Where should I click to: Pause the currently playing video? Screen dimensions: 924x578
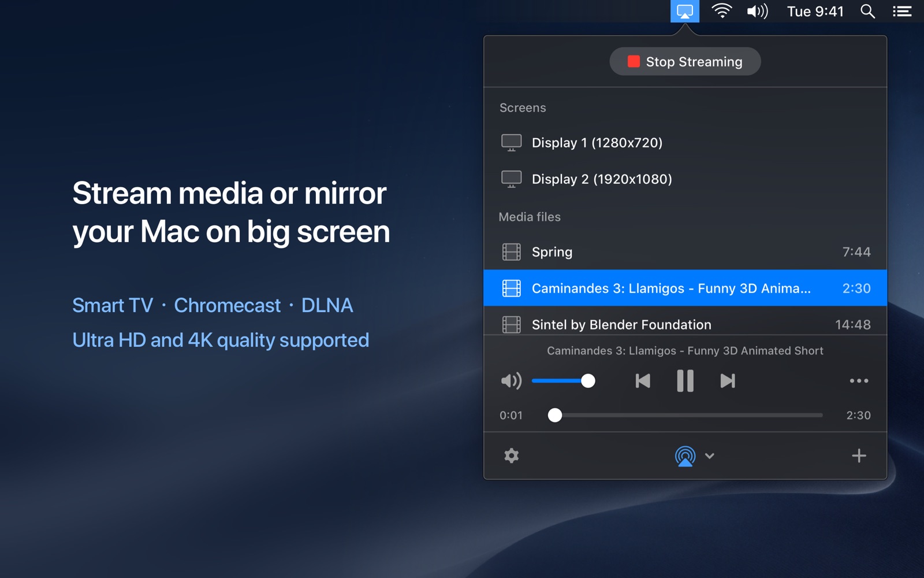(684, 380)
